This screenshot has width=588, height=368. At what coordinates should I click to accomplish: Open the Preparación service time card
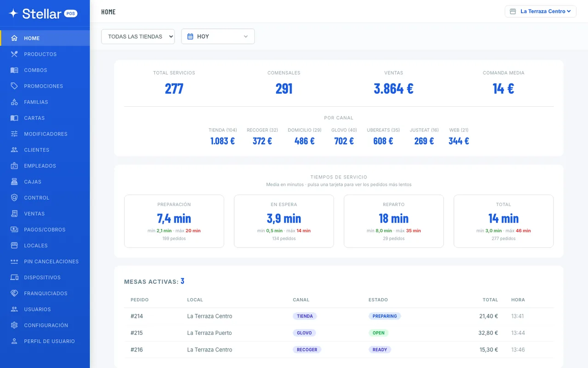[x=174, y=221]
